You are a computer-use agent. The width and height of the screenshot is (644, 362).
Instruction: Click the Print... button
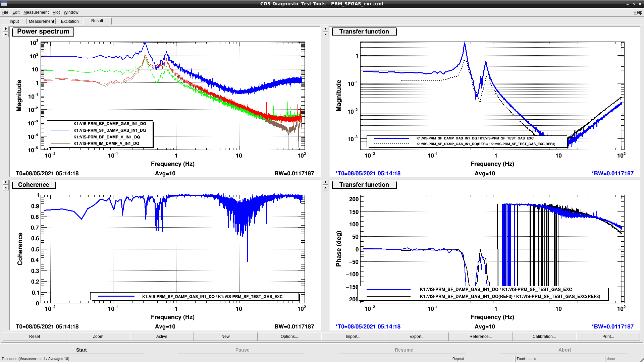[x=608, y=337]
